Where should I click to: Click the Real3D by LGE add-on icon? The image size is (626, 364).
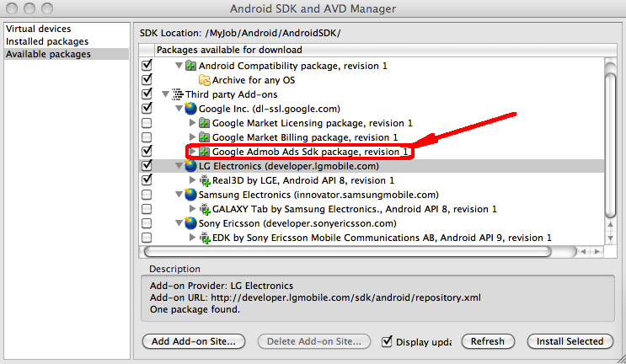pos(204,180)
